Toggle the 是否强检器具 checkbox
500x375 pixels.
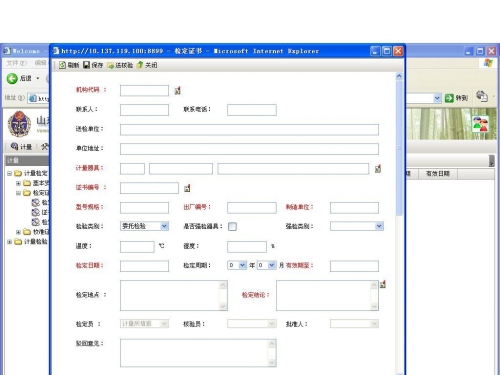point(232,227)
